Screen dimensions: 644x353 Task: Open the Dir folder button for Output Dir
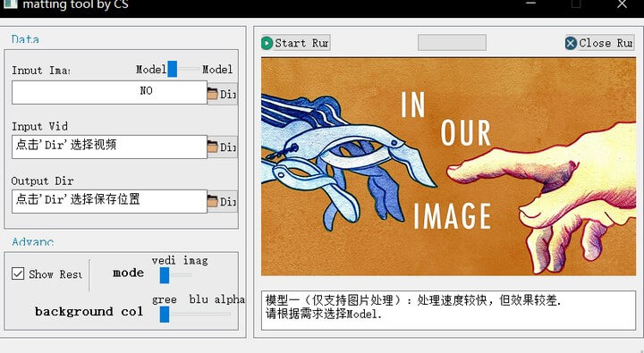click(222, 201)
